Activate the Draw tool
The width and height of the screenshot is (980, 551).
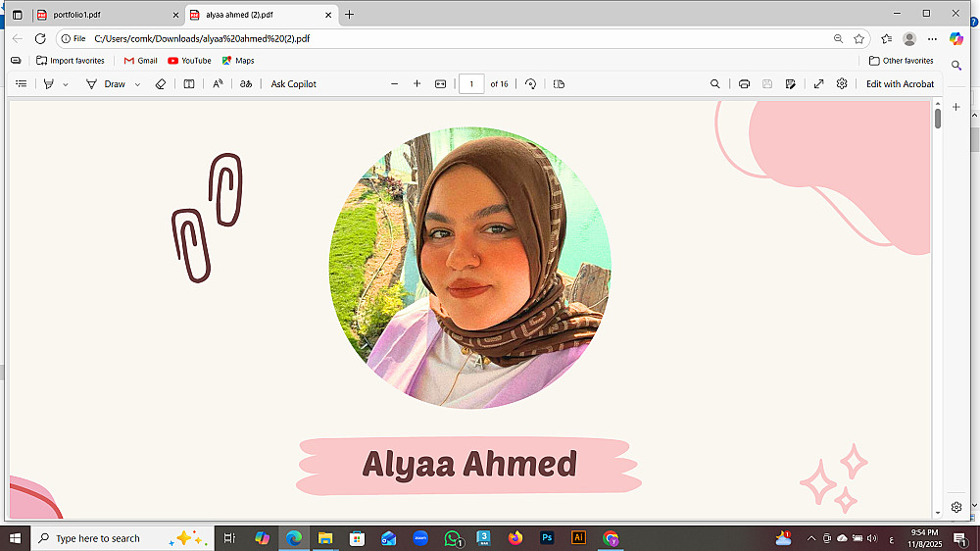pyautogui.click(x=106, y=83)
